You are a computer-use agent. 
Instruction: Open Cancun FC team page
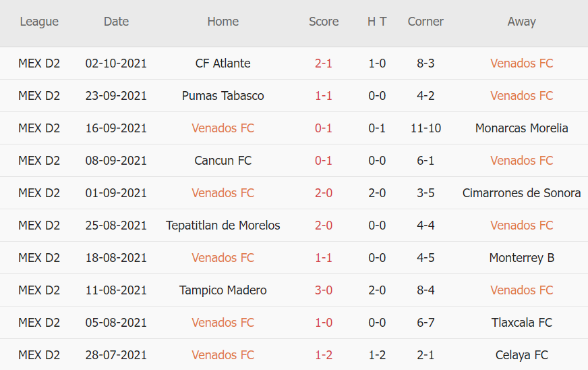pos(223,161)
